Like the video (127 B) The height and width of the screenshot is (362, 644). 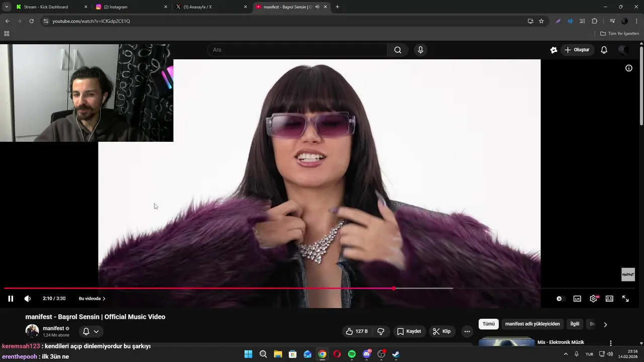click(x=357, y=331)
